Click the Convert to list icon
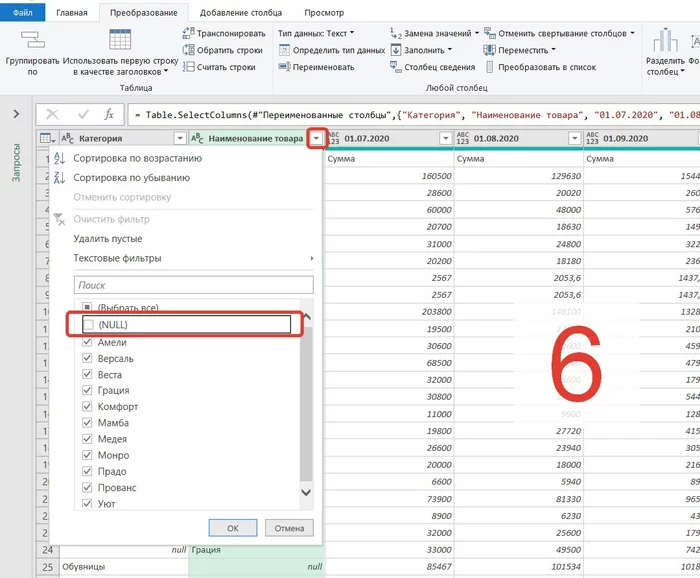The image size is (700, 578). coord(490,67)
